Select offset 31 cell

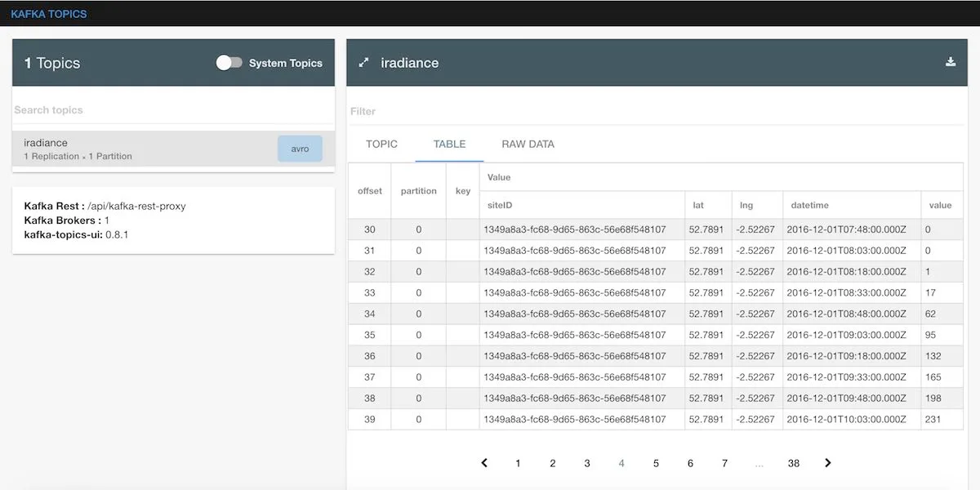pos(370,251)
